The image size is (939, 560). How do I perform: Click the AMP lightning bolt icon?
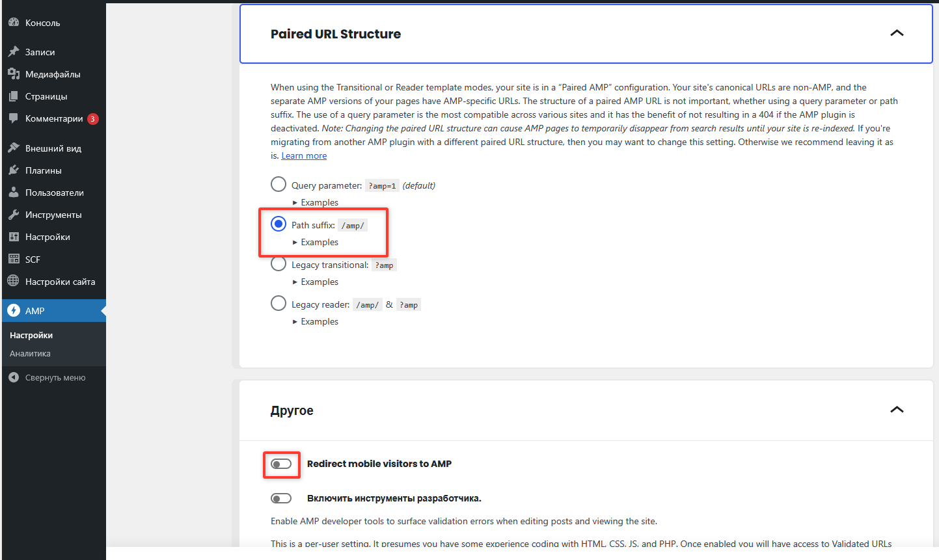point(14,311)
